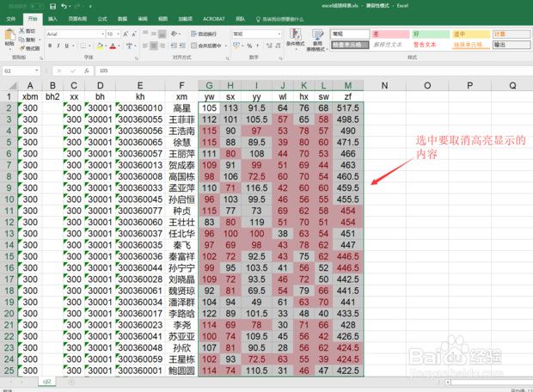Increase the indent
Image resolution: width=533 pixels, height=392 pixels.
182,46
